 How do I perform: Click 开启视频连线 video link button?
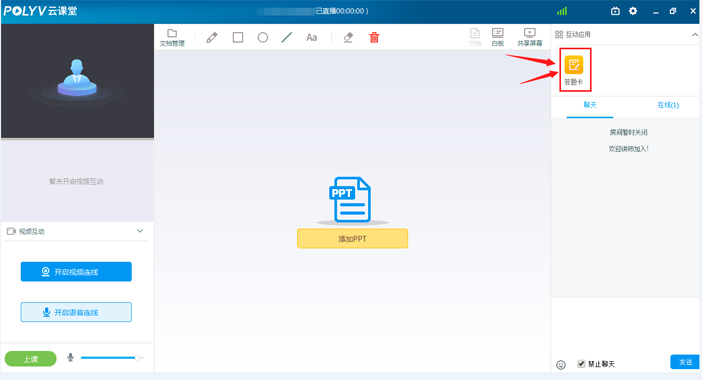click(76, 272)
